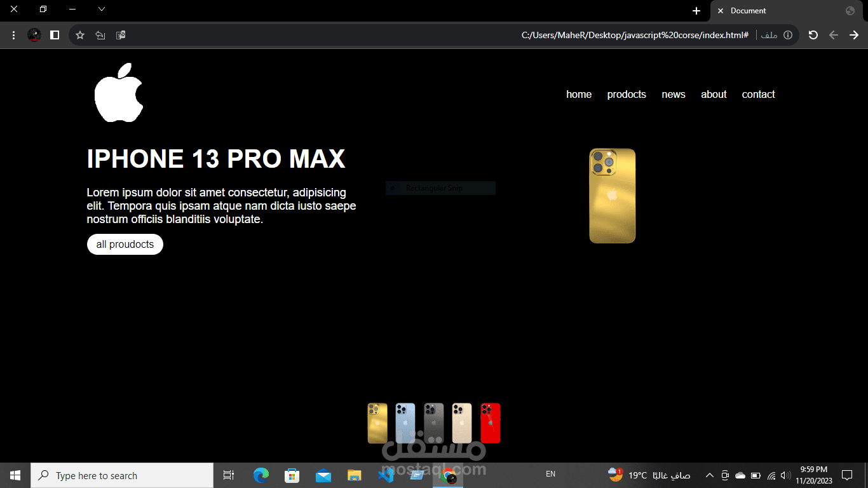Open the Chrome profile avatar
This screenshot has height=488, width=868.
(x=34, y=36)
